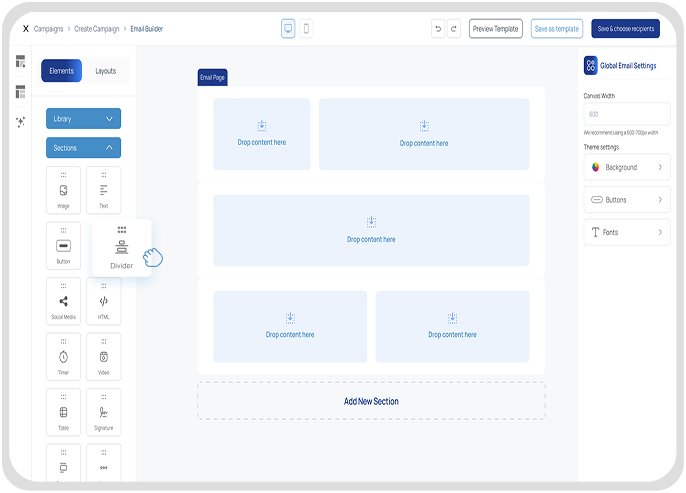Select the Email Page tab label

pyautogui.click(x=213, y=77)
